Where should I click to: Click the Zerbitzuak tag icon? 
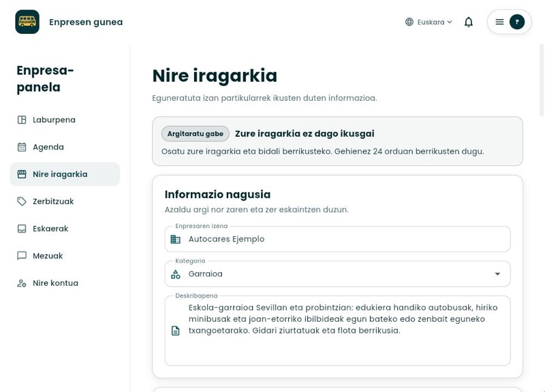click(x=22, y=201)
